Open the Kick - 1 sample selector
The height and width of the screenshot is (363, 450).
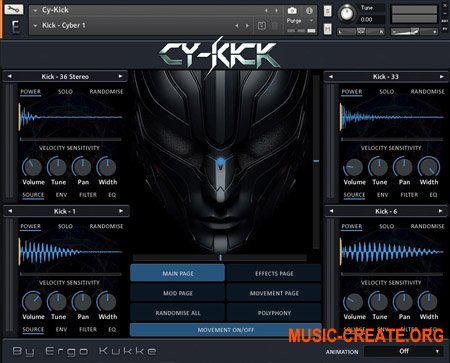[x=65, y=211]
